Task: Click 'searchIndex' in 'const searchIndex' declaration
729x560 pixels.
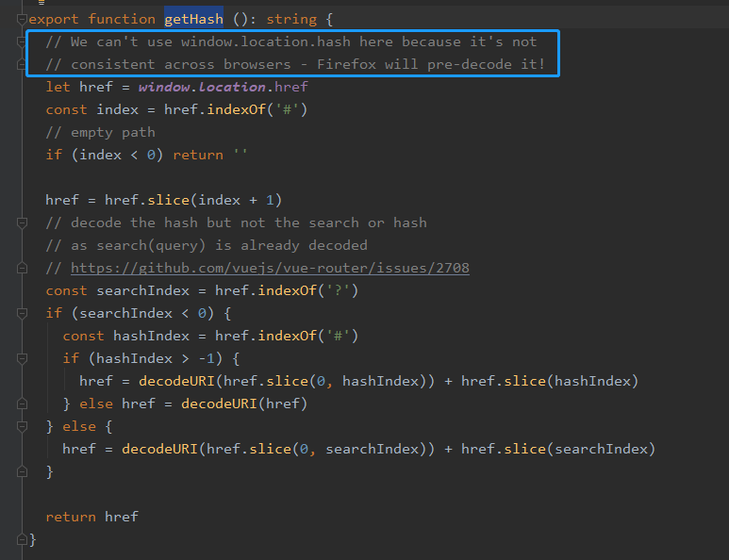Action: [x=142, y=291]
